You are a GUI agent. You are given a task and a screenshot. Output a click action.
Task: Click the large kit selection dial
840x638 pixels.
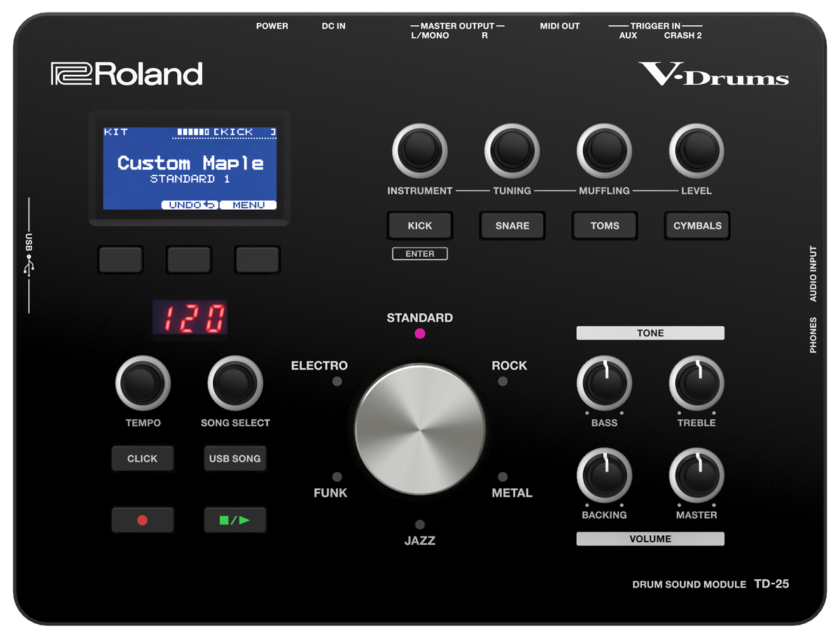(x=420, y=429)
